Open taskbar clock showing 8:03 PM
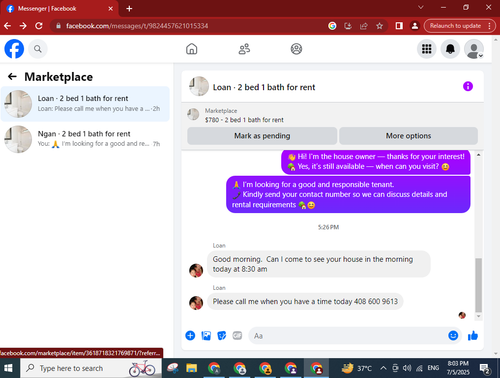Screen dimensions: 500x378 click(x=458, y=368)
